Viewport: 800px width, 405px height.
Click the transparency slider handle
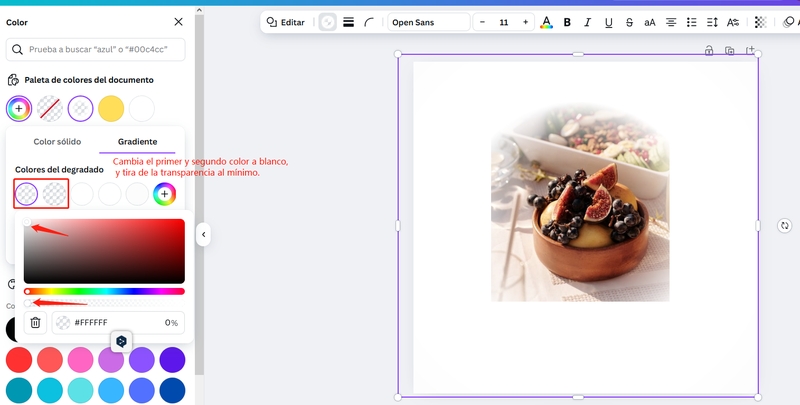pos(28,303)
